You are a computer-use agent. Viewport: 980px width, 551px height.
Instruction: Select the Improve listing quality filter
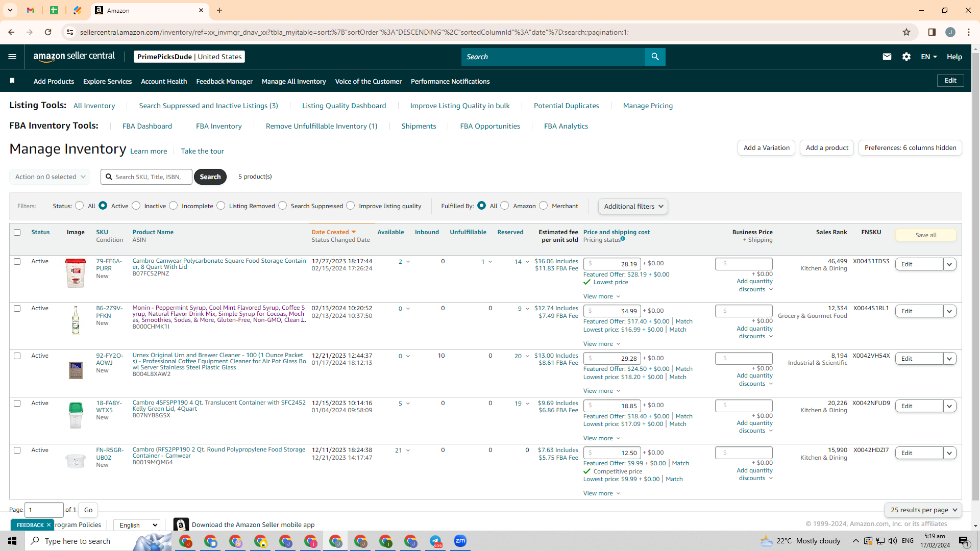(x=351, y=206)
